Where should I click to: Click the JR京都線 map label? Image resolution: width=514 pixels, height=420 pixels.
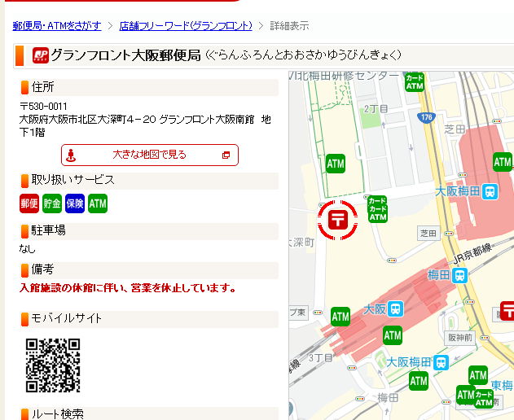click(472, 254)
